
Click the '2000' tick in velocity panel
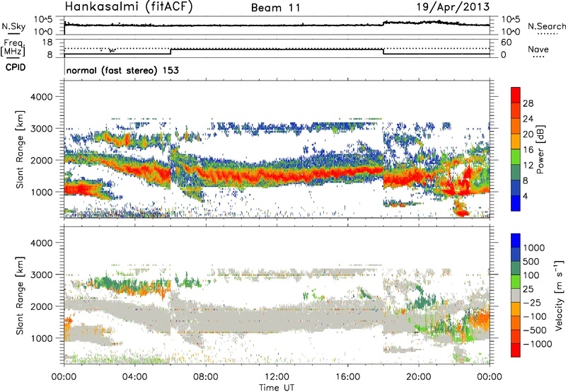pos(42,306)
